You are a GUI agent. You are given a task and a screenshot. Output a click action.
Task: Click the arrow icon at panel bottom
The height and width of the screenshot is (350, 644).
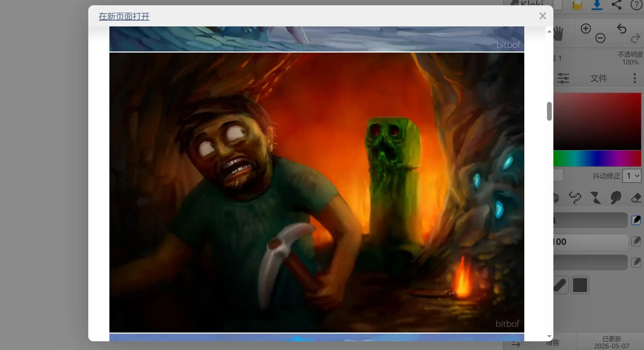(x=516, y=344)
